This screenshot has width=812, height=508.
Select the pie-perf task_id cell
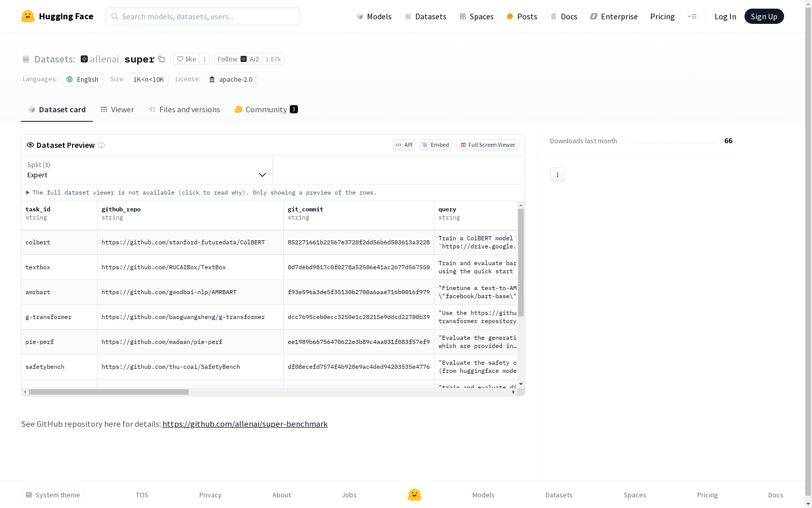point(59,342)
